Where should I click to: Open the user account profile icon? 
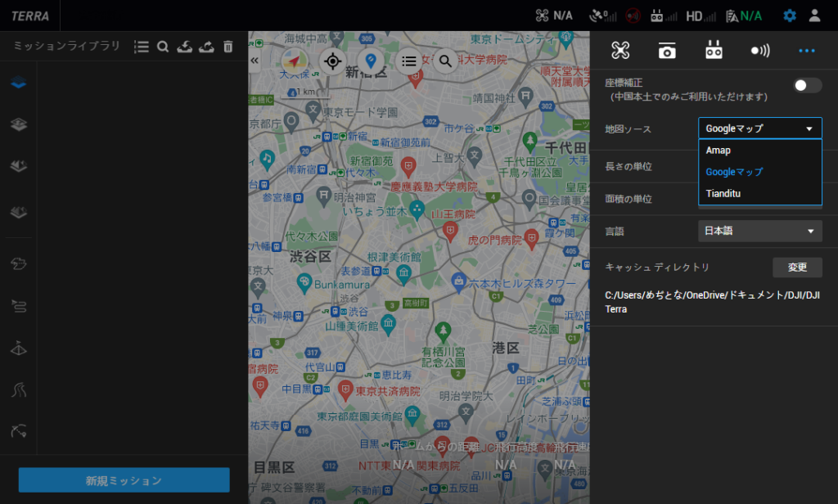pyautogui.click(x=814, y=16)
